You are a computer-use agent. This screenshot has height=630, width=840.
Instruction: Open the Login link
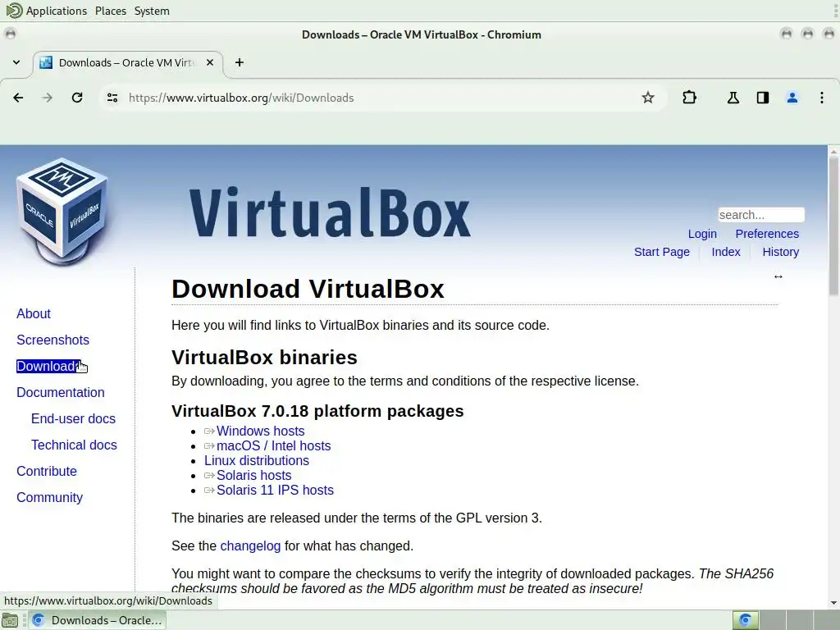click(702, 234)
